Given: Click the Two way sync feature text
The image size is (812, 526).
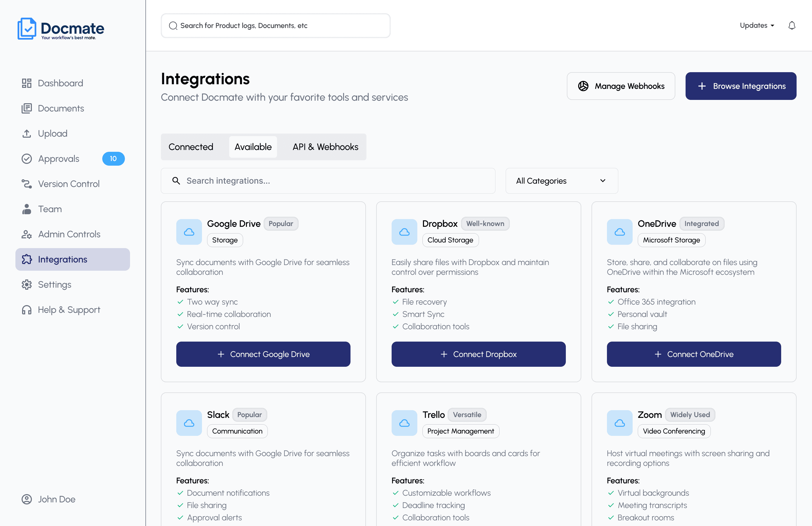Looking at the screenshot, I should pyautogui.click(x=212, y=302).
